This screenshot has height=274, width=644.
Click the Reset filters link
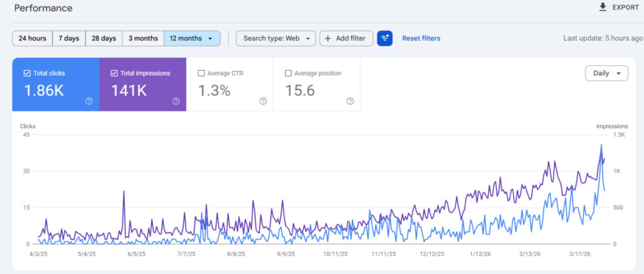[421, 38]
